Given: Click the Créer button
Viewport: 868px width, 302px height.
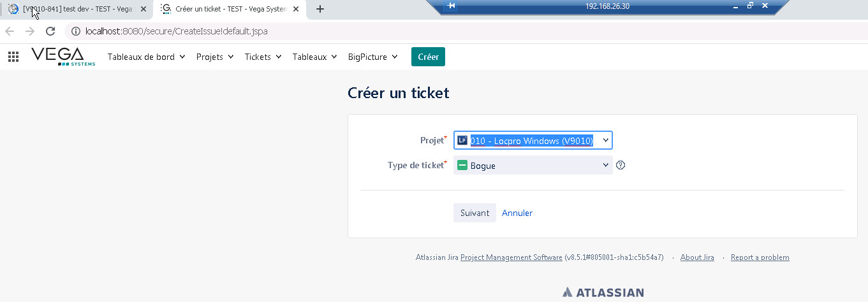Looking at the screenshot, I should click(x=428, y=57).
